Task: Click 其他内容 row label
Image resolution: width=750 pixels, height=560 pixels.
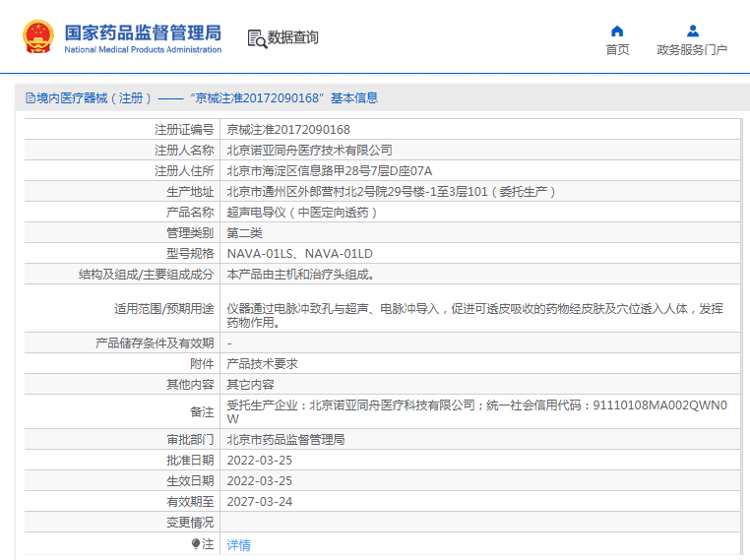Action: (190, 385)
